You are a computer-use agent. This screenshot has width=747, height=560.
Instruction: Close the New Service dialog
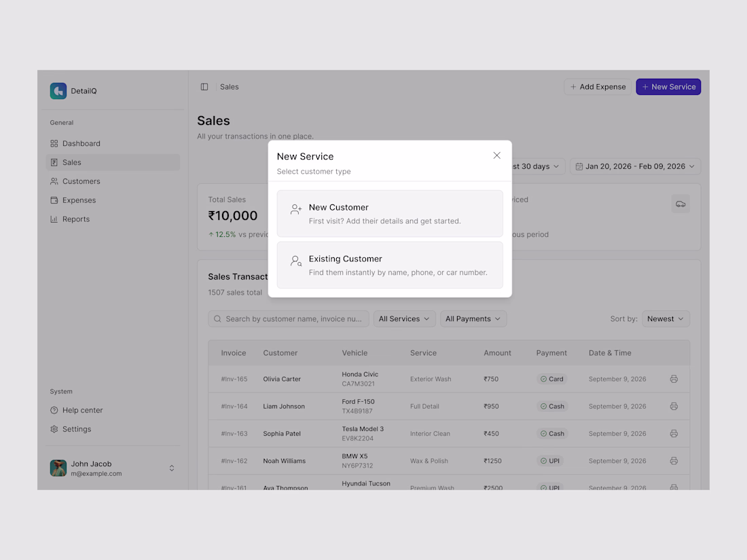click(x=497, y=155)
